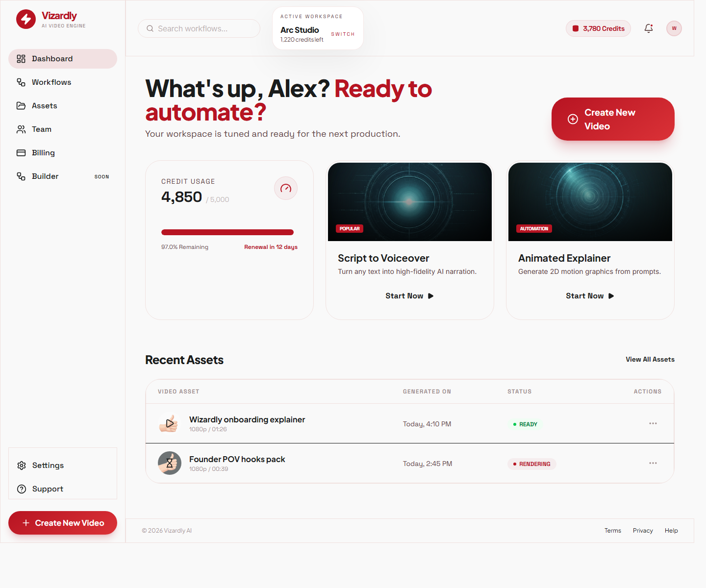706x588 pixels.
Task: Open actions menu for Founder POV hooks pack
Action: [653, 463]
